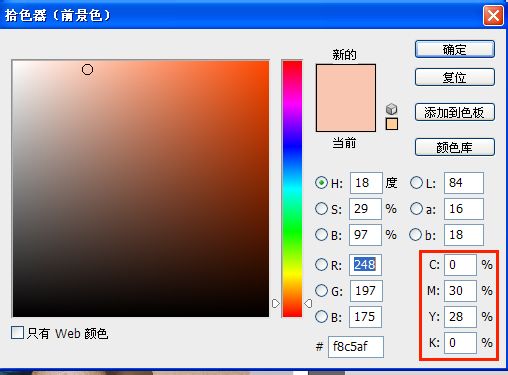This screenshot has height=375, width=508.
Task: Click the S field showing 29
Action: (365, 209)
